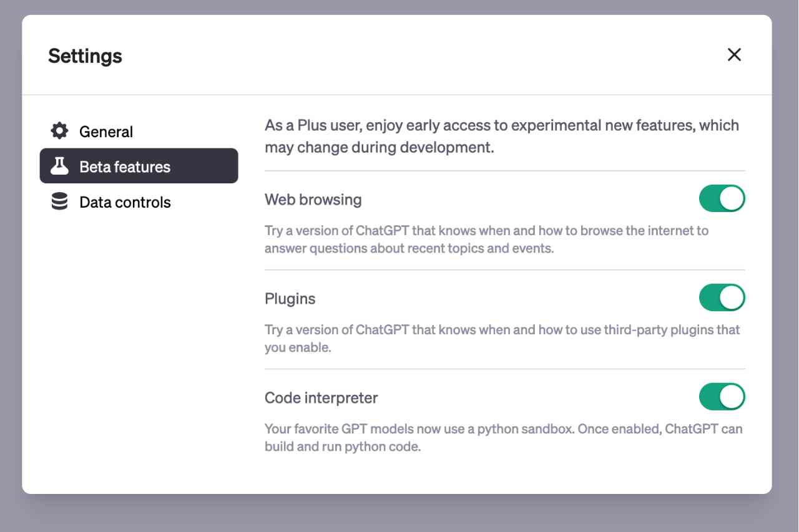Switch to the General settings tab
Screen dimensions: 799x532
105,131
